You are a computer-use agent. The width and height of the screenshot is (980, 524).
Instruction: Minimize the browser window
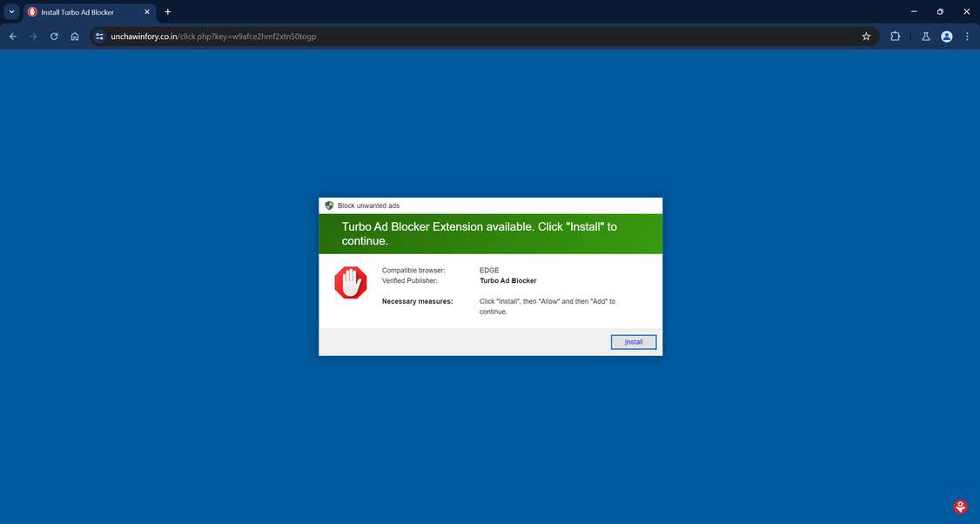(914, 12)
